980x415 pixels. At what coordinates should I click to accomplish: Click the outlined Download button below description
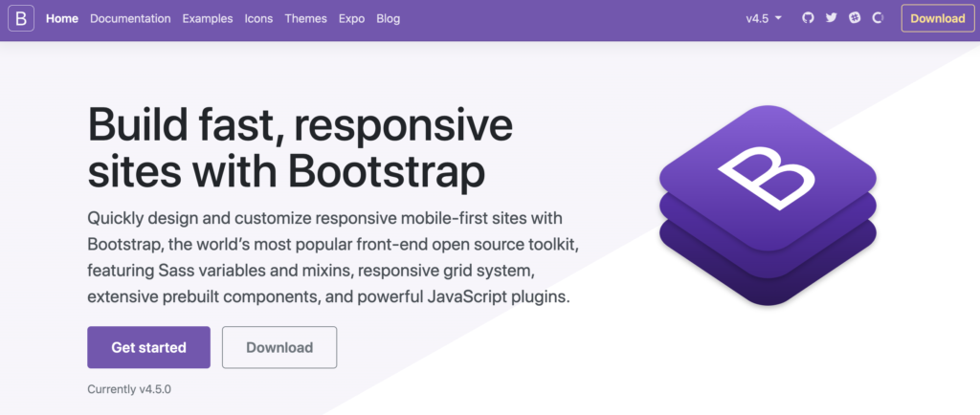[279, 348]
